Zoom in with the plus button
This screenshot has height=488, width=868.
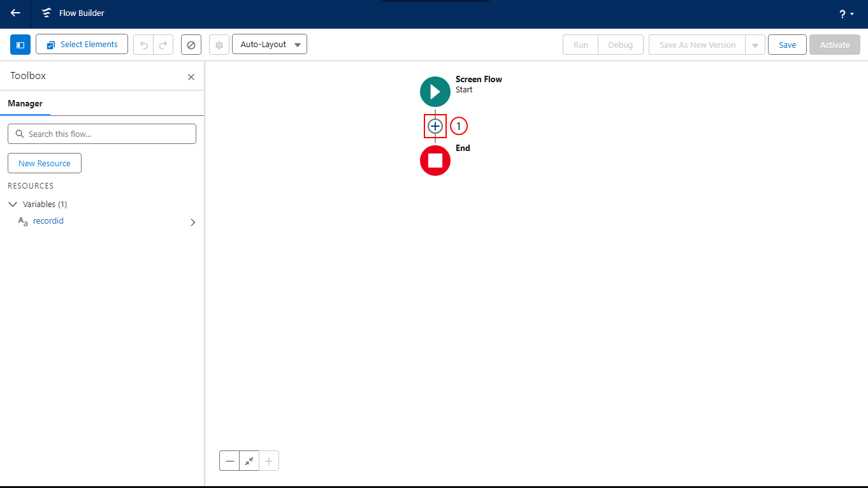269,461
